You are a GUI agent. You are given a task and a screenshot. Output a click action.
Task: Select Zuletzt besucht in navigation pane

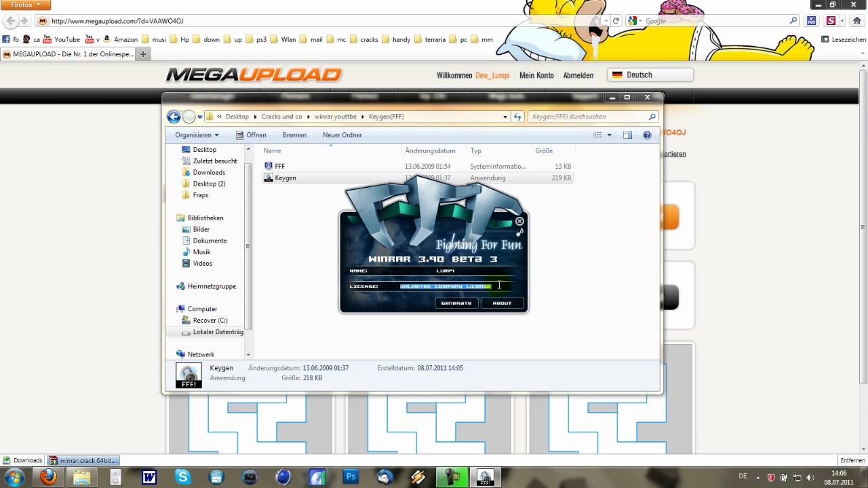coord(215,161)
